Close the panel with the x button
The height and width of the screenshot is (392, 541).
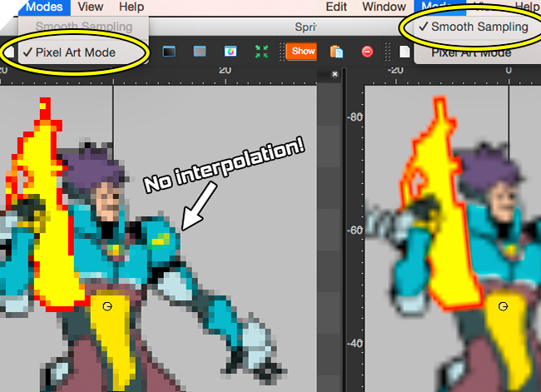(335, 74)
